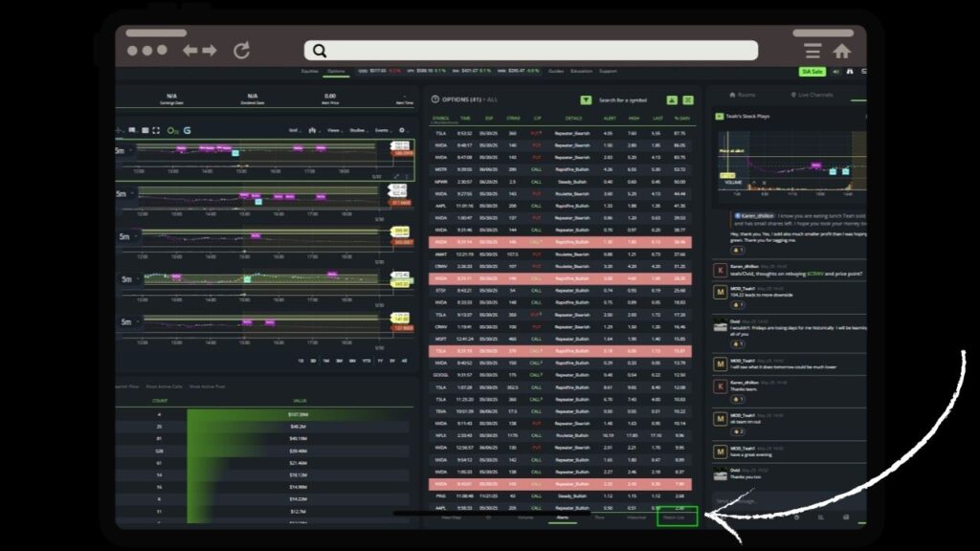Toggle chart fullscreen icon
The height and width of the screenshot is (551, 980).
(156, 130)
